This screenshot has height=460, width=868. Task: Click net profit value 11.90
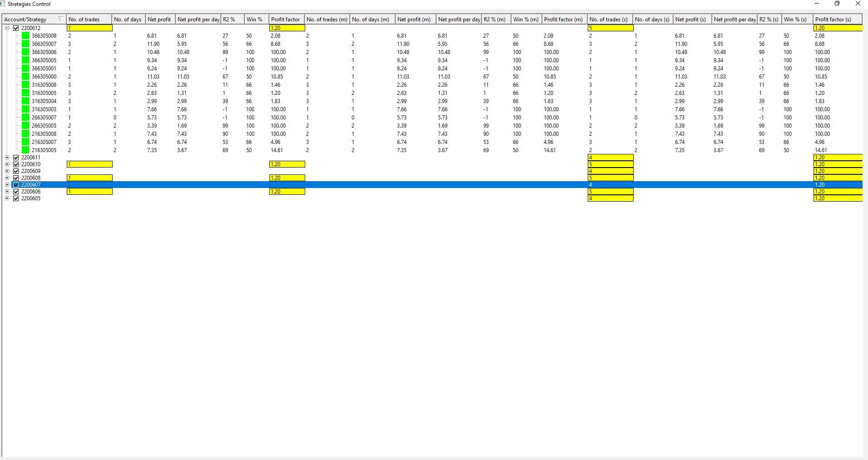click(153, 44)
